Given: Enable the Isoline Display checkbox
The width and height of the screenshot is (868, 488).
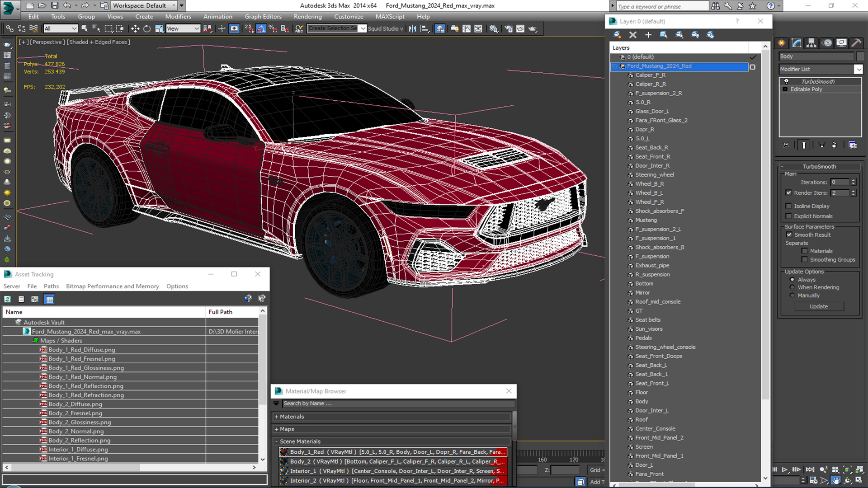Looking at the screenshot, I should tap(789, 206).
